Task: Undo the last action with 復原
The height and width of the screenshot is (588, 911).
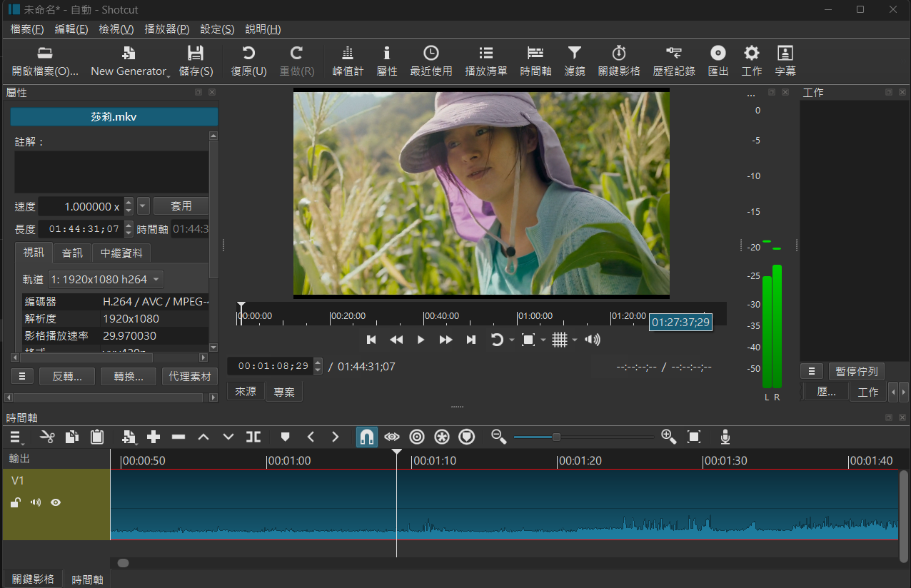Action: tap(248, 61)
